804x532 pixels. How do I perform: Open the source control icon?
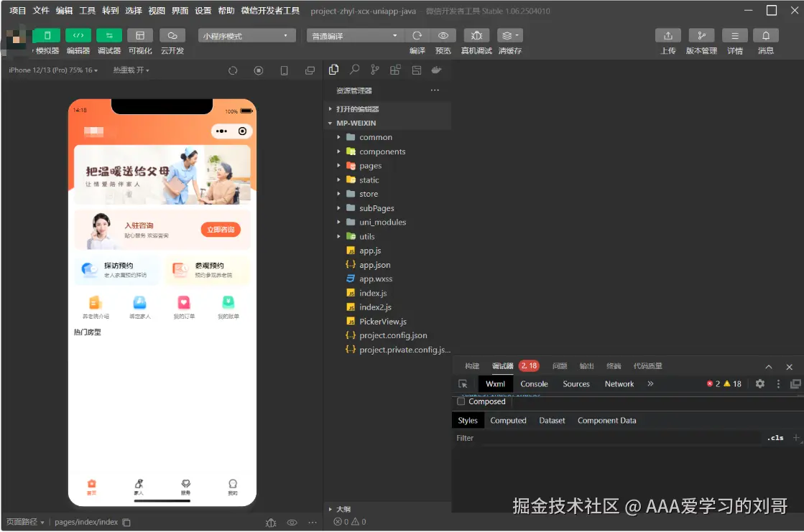click(375, 70)
